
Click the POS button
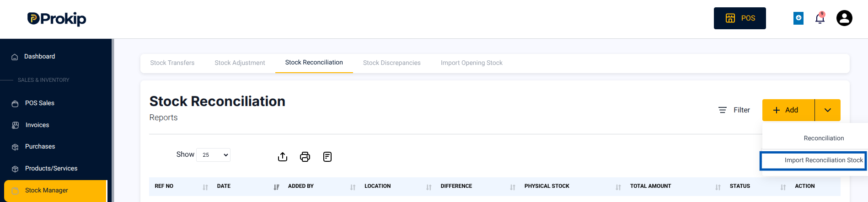740,18
